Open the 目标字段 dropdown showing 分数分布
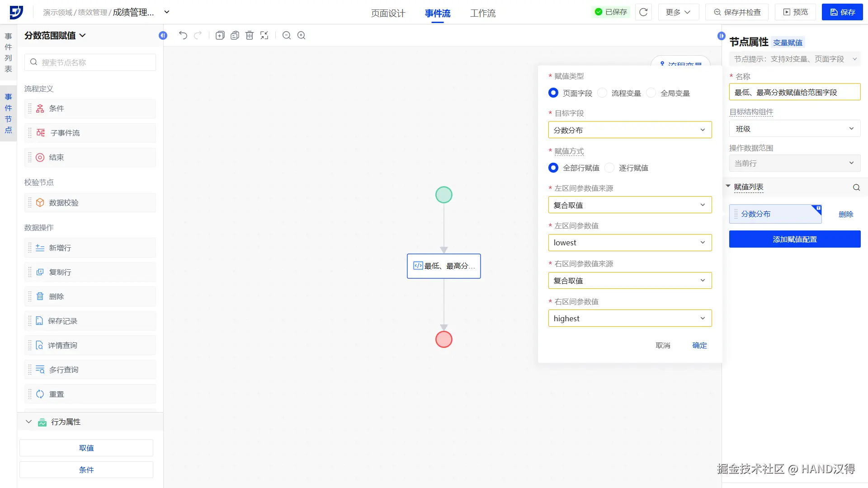 tap(630, 130)
